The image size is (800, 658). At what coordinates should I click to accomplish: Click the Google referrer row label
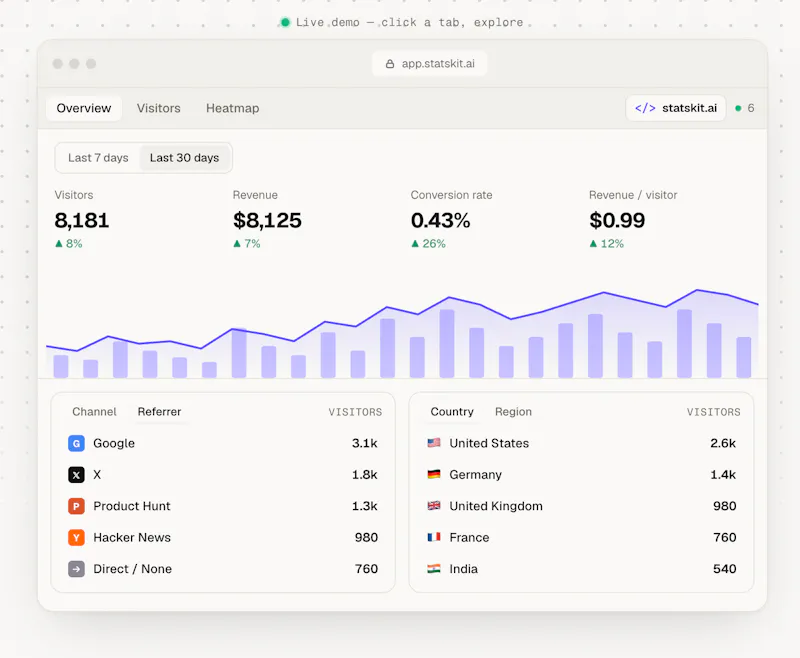[x=114, y=443]
